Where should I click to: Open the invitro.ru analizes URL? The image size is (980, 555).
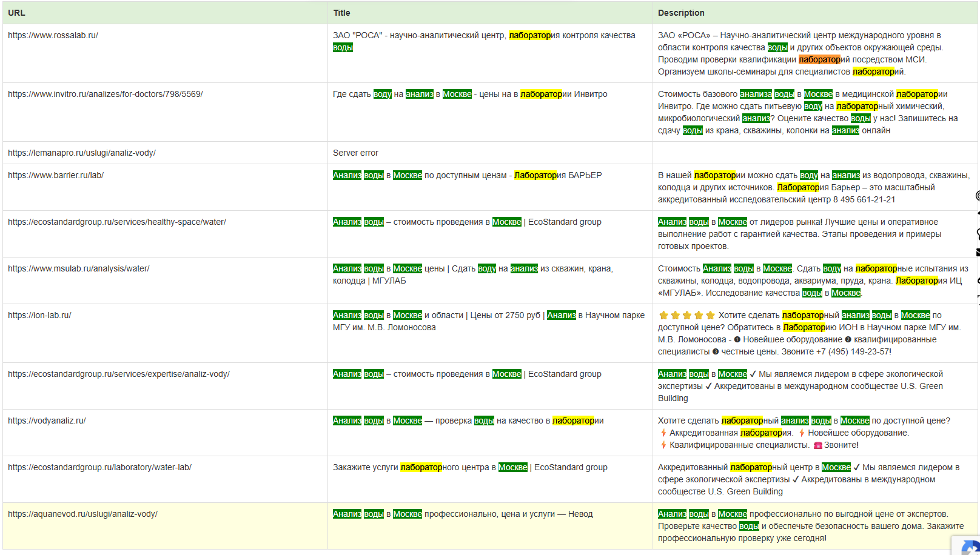tap(105, 94)
